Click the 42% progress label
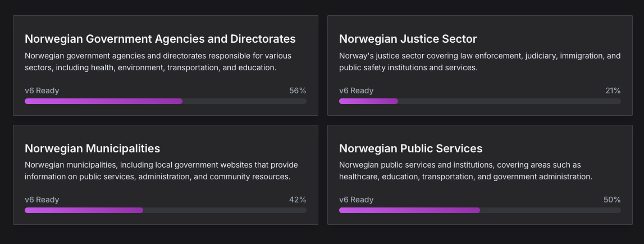 point(298,200)
